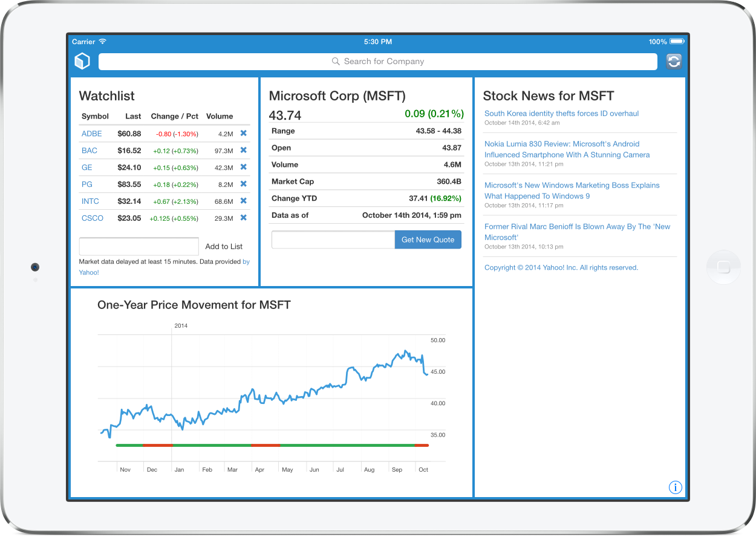Screen dimensions: 756x537
Task: Click INTC change +0.67 (+2.13%)
Action: (x=176, y=201)
